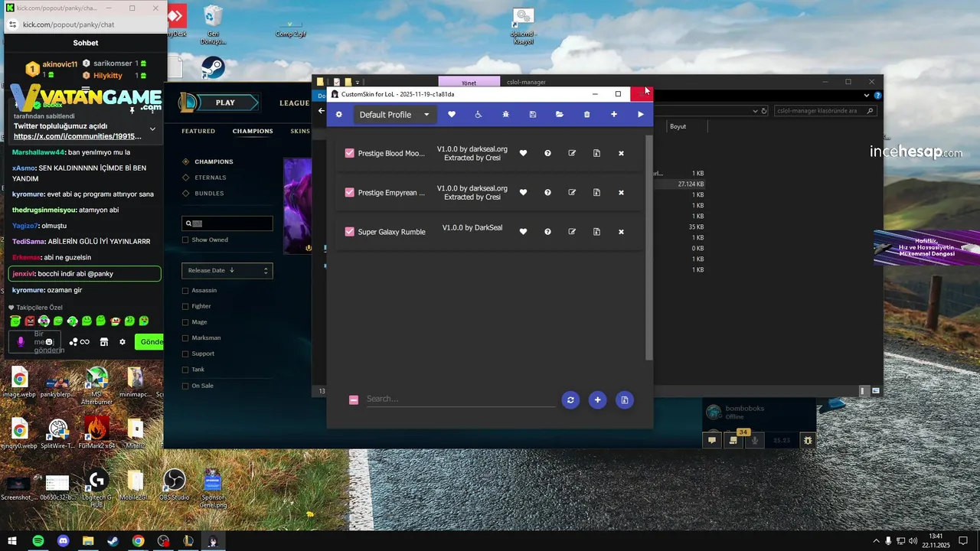Open Discord from the taskbar
980x551 pixels.
click(64, 541)
